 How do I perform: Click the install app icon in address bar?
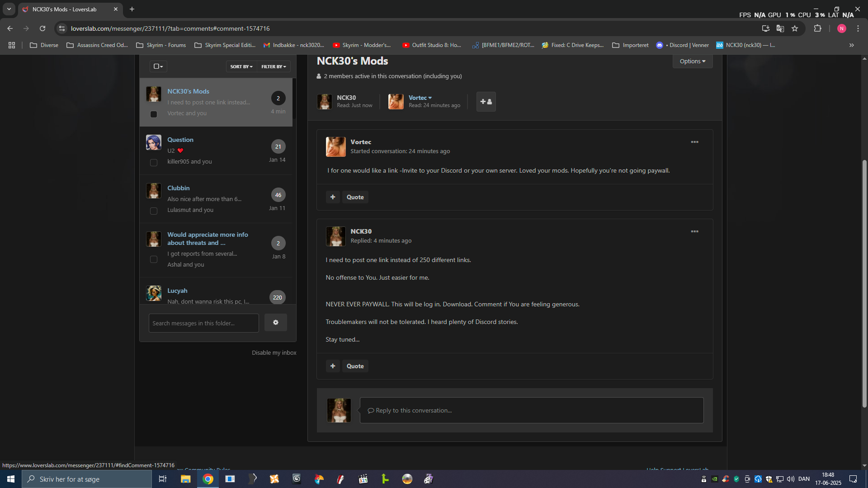766,28
